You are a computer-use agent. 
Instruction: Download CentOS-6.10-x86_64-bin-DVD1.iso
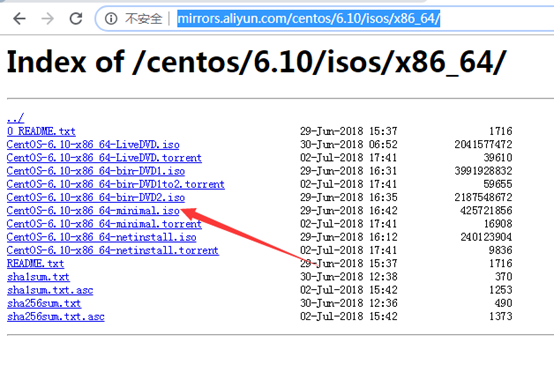pyautogui.click(x=96, y=171)
